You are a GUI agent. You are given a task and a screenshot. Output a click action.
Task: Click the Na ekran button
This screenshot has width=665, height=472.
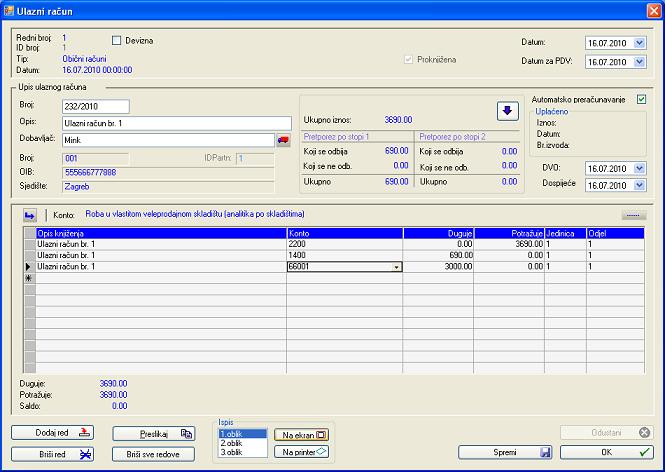tap(302, 435)
